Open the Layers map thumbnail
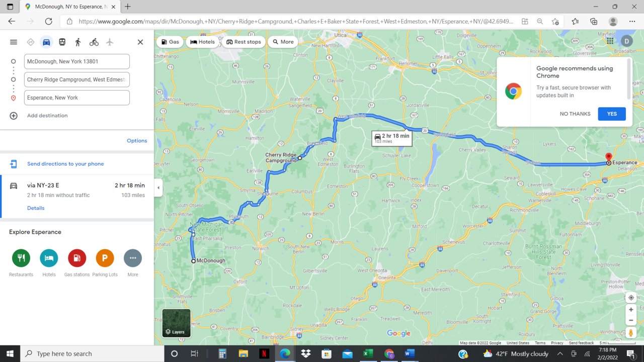The height and width of the screenshot is (362, 644). pos(176,323)
